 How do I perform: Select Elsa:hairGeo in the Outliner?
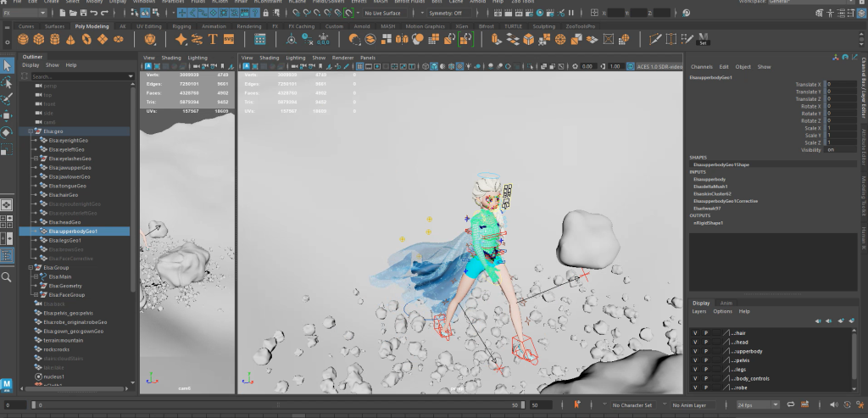(x=63, y=195)
